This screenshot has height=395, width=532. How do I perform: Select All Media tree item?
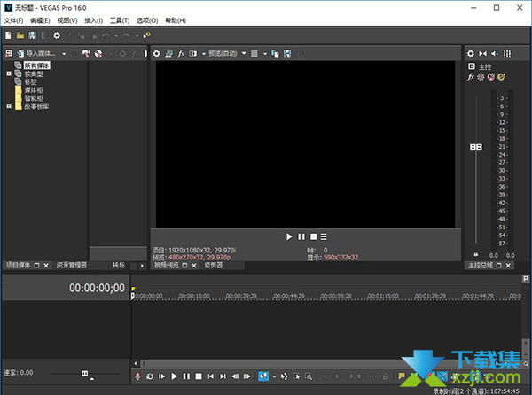(37, 66)
